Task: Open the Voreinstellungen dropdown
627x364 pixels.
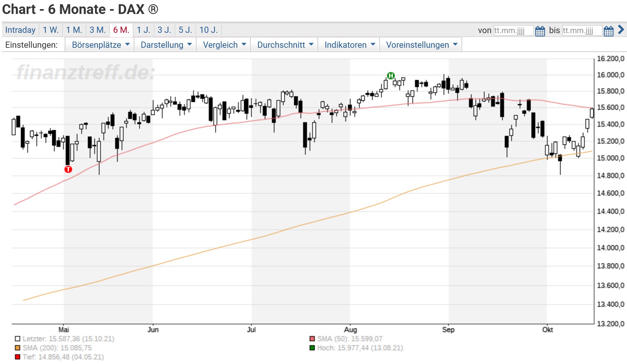Action: [x=421, y=45]
